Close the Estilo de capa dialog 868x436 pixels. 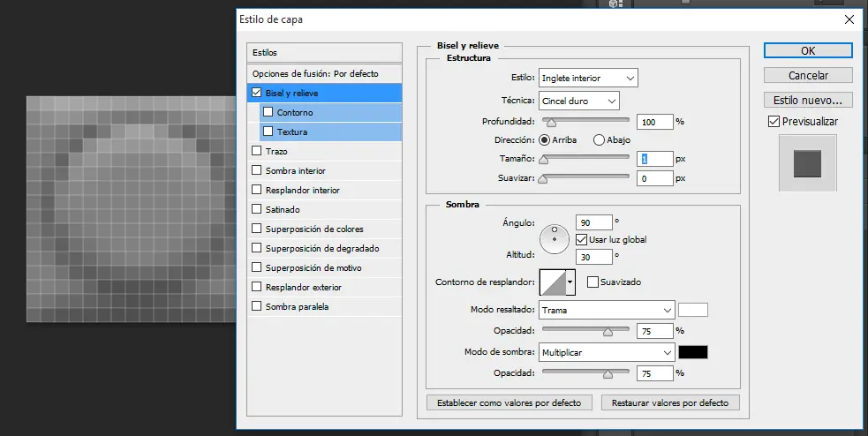click(849, 19)
